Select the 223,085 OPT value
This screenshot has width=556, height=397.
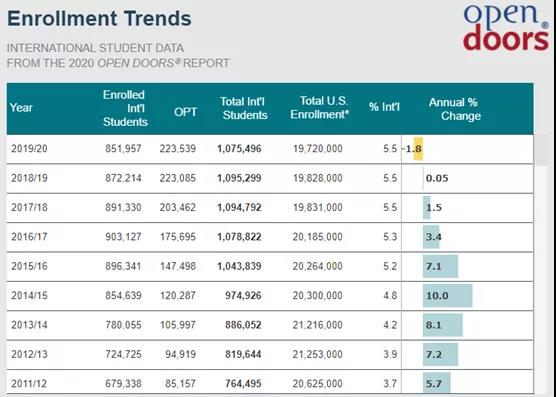click(x=177, y=178)
